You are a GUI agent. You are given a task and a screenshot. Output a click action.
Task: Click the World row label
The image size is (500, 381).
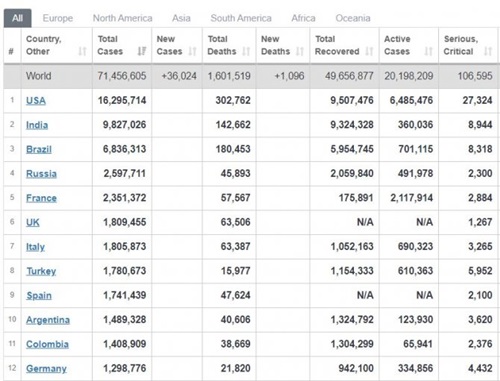click(39, 76)
